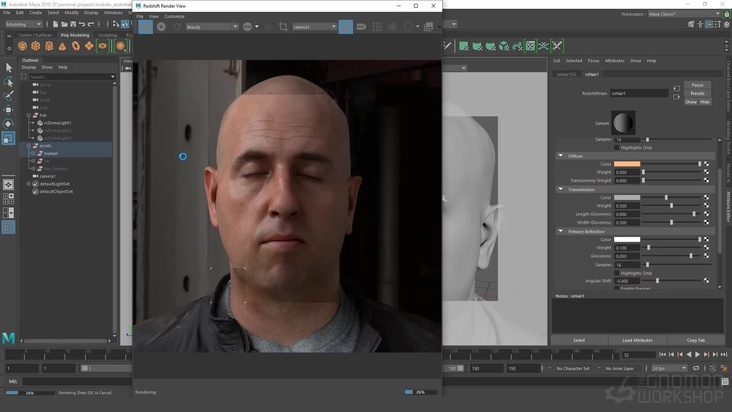Screen dimensions: 732x412
Task: Collapse the assets group in Outliner
Action: pos(29,146)
